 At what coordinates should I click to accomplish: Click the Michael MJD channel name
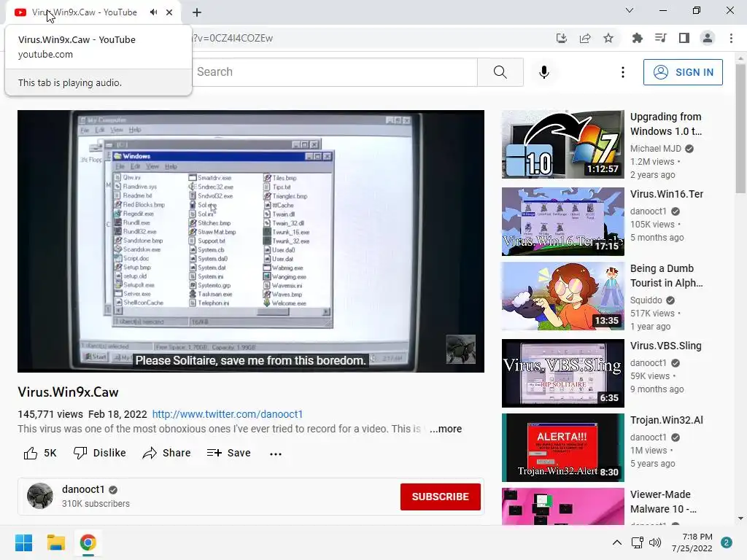pyautogui.click(x=656, y=149)
